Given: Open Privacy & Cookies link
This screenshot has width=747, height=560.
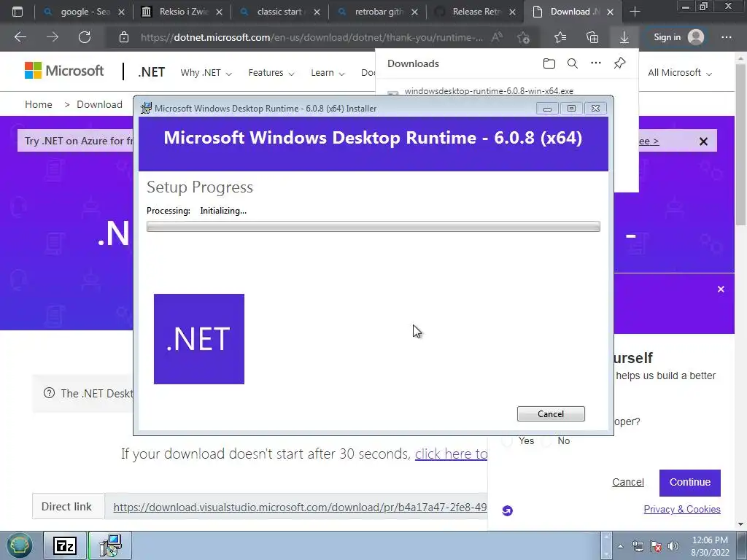Looking at the screenshot, I should [x=682, y=509].
